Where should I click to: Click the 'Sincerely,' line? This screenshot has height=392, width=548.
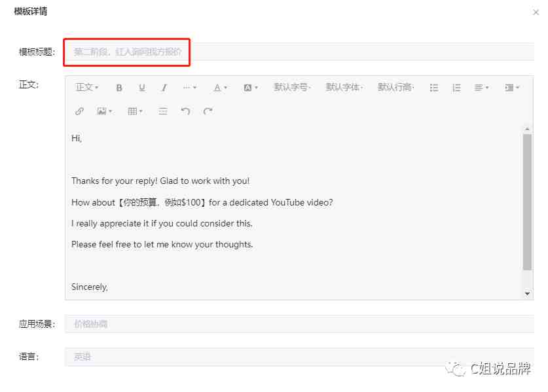click(90, 287)
